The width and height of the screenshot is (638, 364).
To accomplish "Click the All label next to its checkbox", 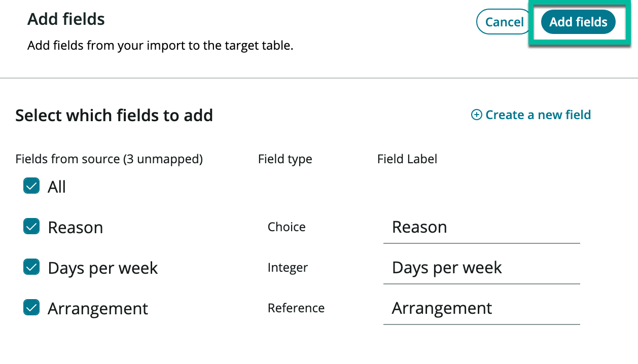I will [x=57, y=187].
